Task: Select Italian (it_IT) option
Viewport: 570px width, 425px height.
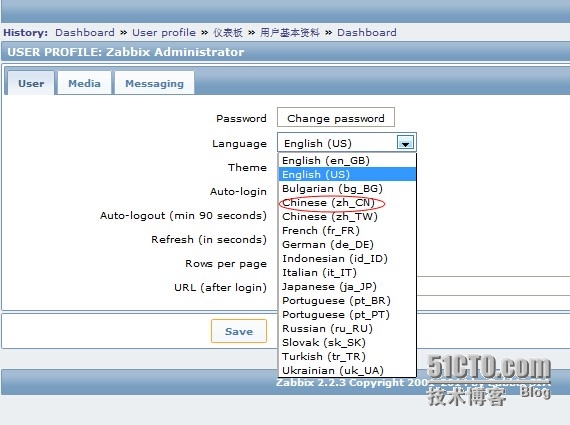Action: coord(347,272)
